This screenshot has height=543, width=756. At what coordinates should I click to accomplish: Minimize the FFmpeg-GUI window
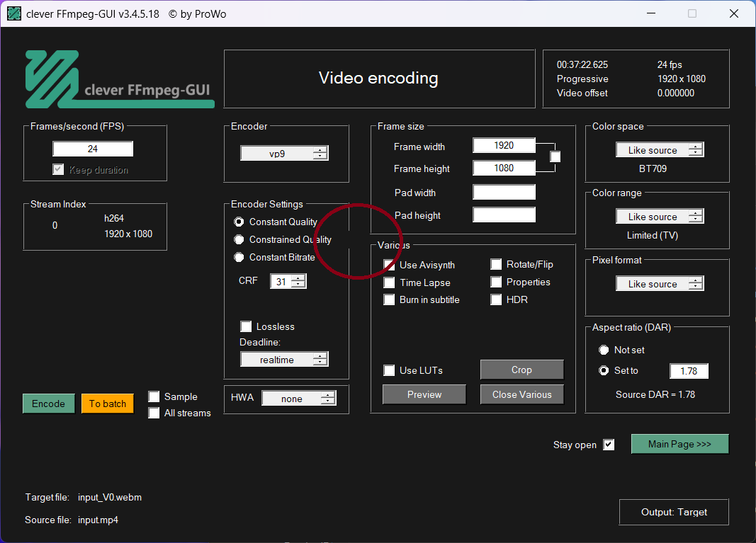[x=651, y=13]
